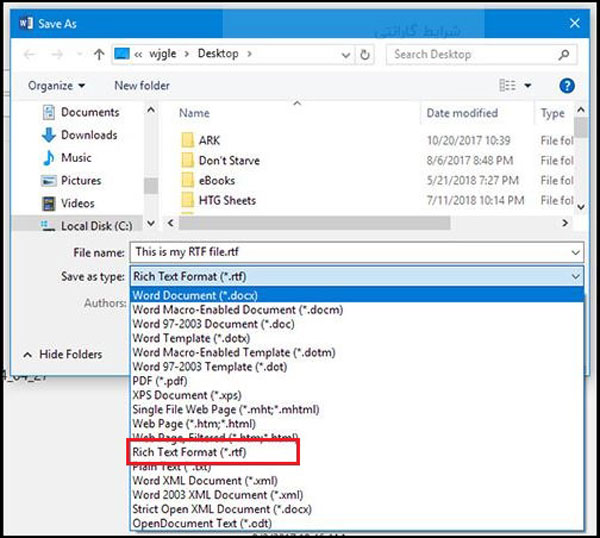Collapse the Save as type combo box
The width and height of the screenshot is (600, 538).
(x=576, y=276)
